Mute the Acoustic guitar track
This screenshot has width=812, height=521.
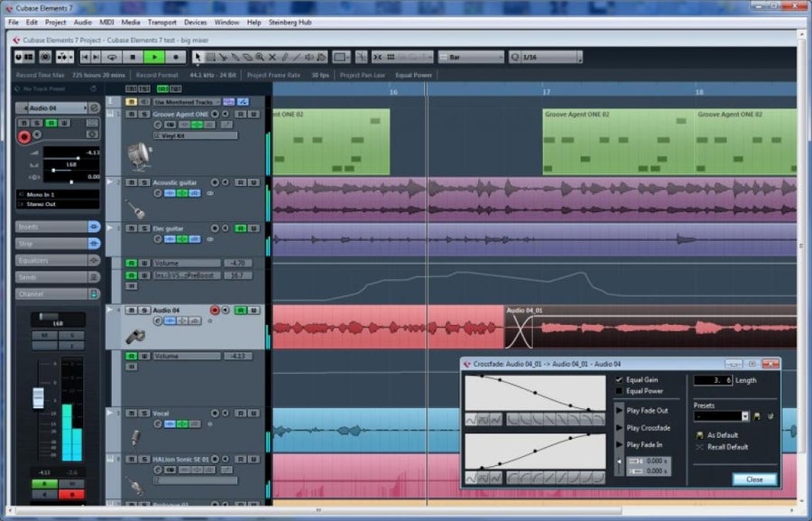tap(132, 182)
